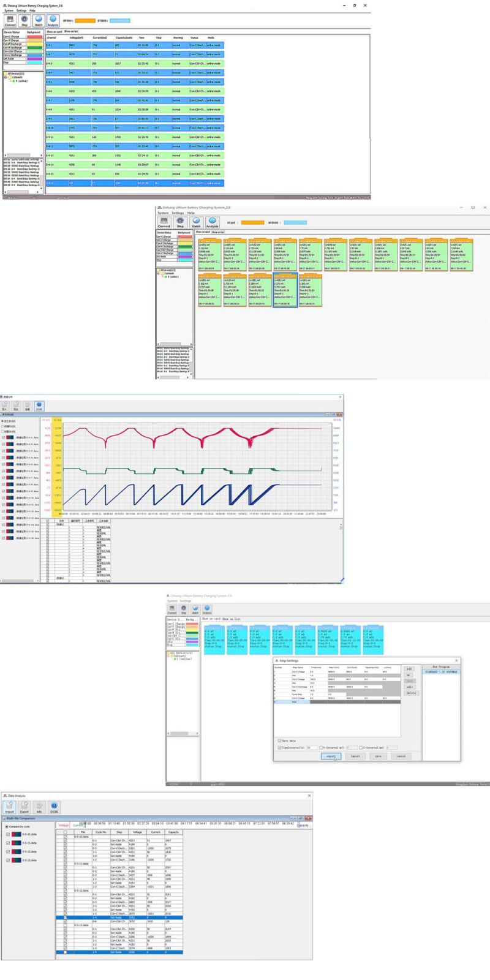Click the Capacity(mAh) column header in list table
The height and width of the screenshot is (980, 490).
(x=124, y=37)
